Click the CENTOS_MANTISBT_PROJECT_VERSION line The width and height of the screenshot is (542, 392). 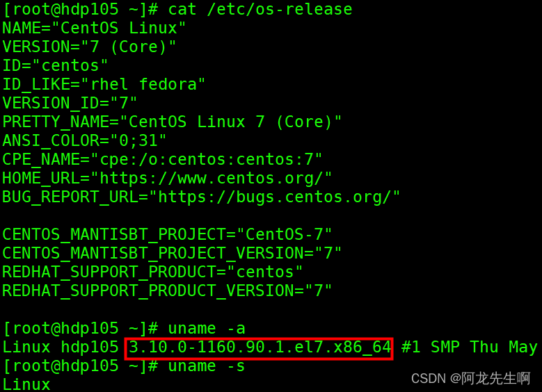[172, 253]
